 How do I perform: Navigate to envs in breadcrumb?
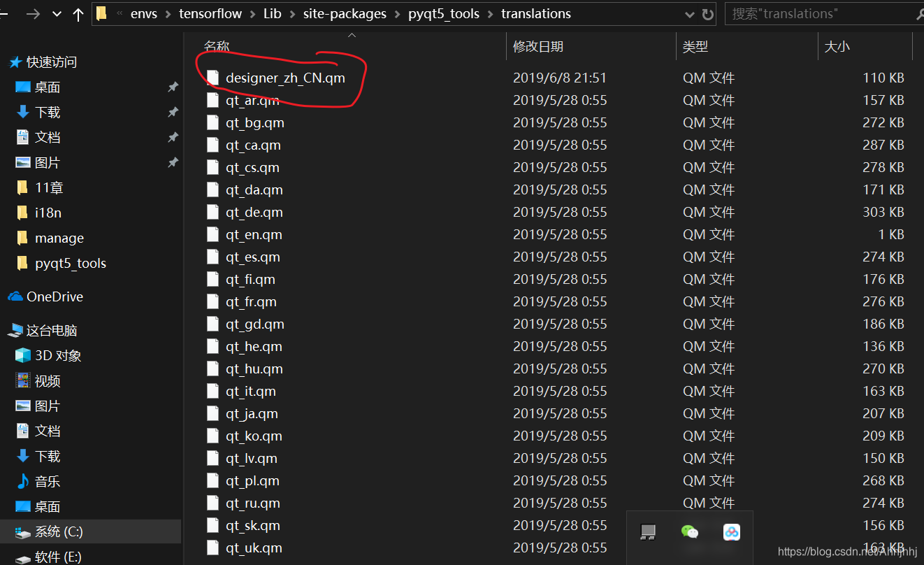click(x=144, y=14)
